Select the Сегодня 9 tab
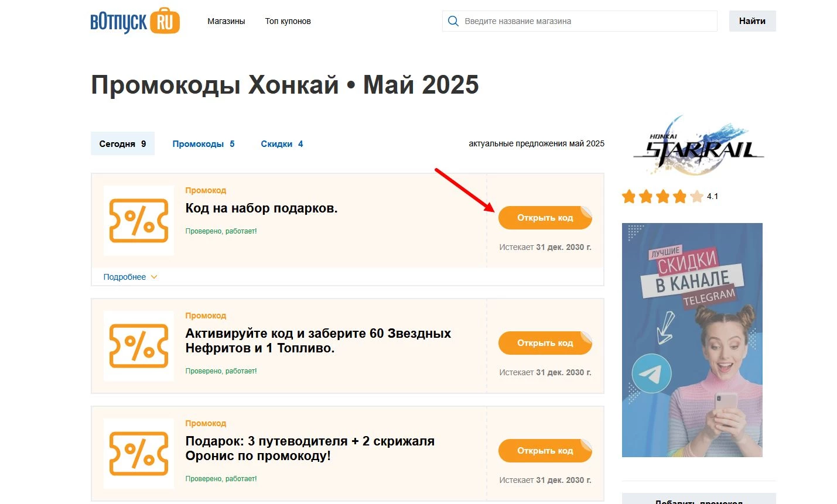 pos(122,143)
